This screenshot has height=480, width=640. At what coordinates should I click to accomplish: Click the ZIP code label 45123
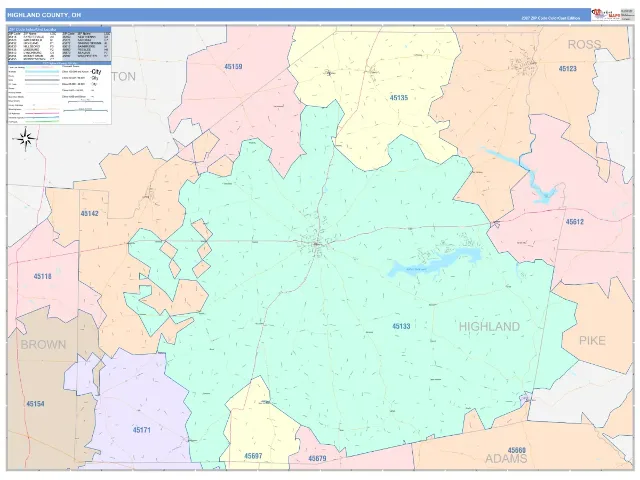567,69
